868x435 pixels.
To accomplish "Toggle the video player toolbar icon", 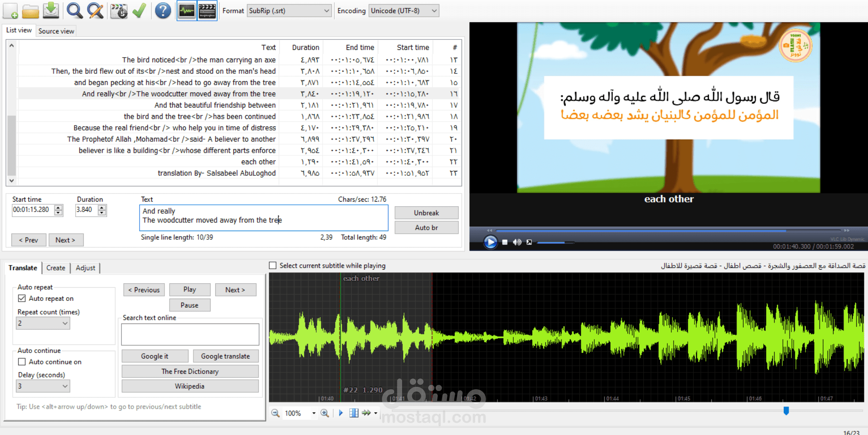I will click(207, 10).
